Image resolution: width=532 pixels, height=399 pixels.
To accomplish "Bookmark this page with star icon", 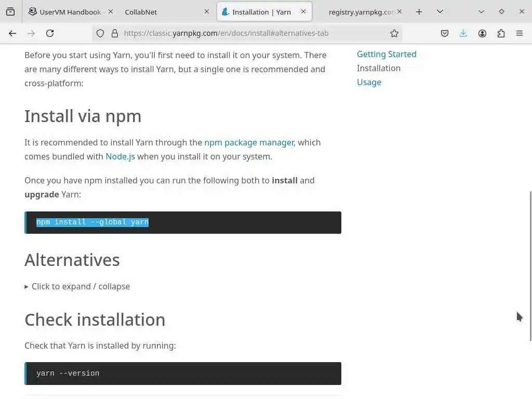I will [x=394, y=33].
